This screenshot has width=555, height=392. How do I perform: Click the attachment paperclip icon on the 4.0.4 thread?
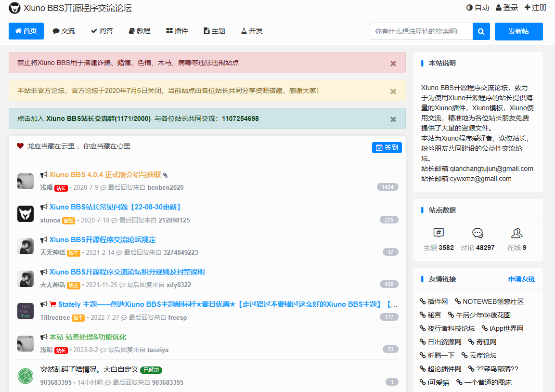coord(165,175)
